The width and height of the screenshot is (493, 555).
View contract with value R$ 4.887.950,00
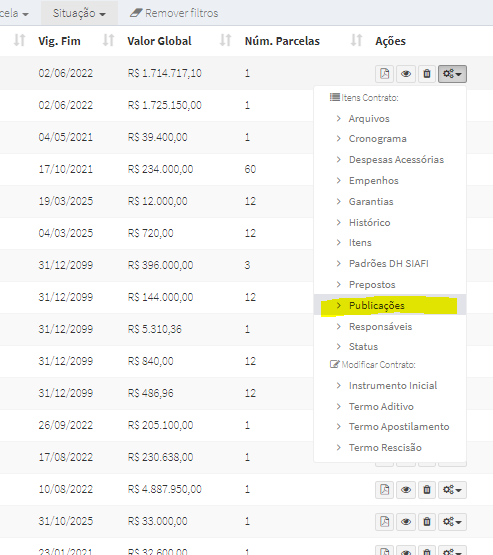[406, 490]
